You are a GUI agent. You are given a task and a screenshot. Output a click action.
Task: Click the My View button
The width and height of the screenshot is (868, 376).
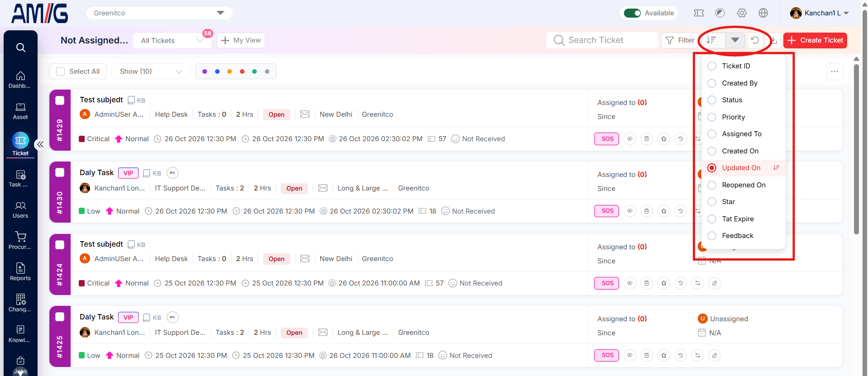241,40
